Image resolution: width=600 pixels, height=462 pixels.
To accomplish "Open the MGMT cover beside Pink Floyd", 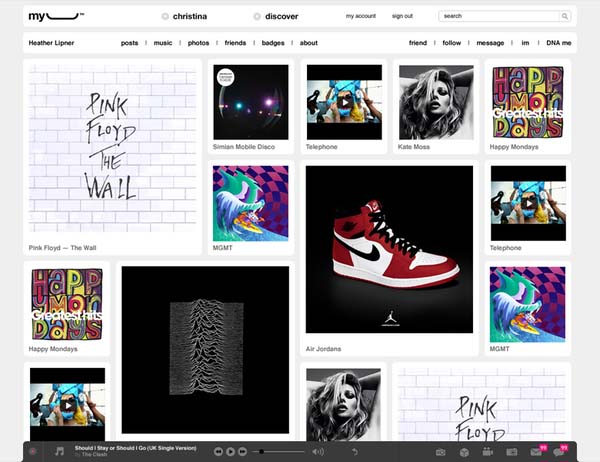I will (251, 203).
